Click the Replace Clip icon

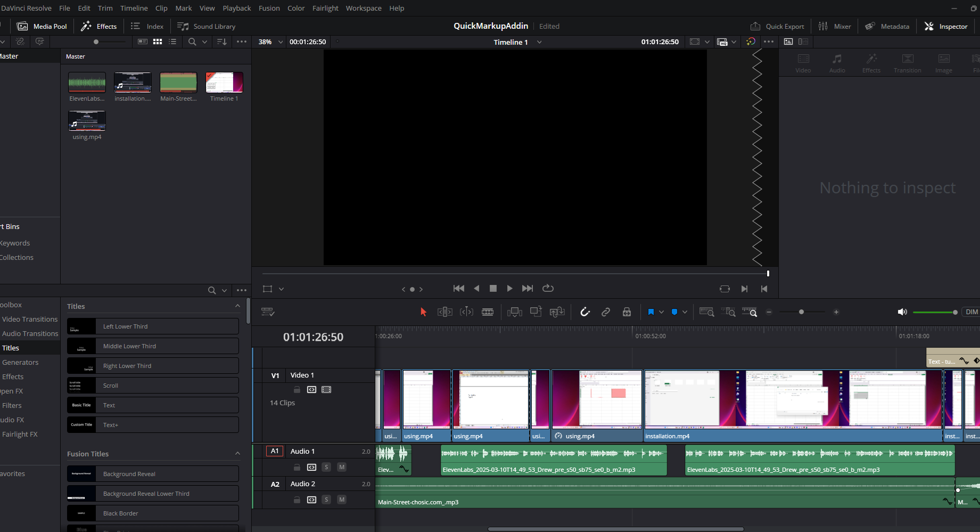coord(557,312)
